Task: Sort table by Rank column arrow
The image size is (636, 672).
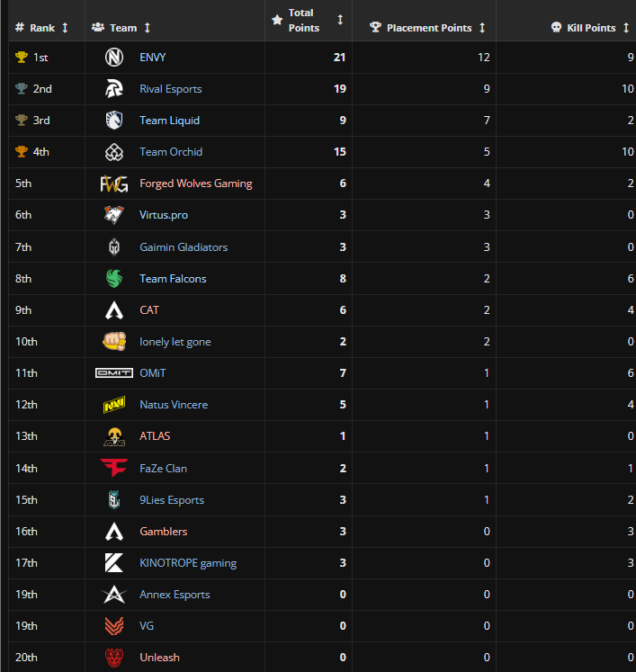Action: coord(65,28)
